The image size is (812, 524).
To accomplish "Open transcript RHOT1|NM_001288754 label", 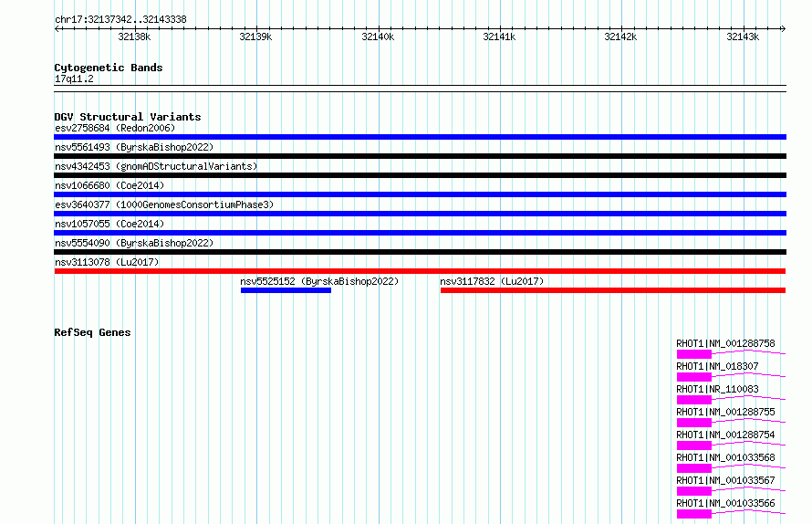I will pyautogui.click(x=725, y=435).
